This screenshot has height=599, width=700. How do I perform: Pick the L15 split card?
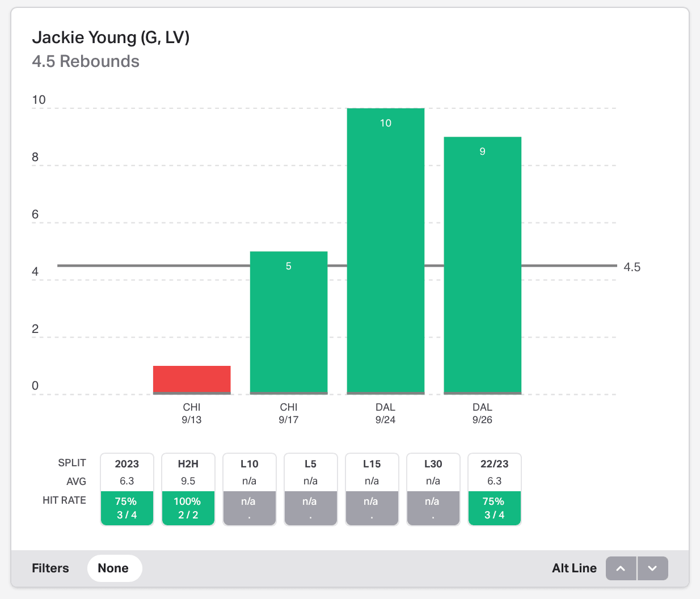pyautogui.click(x=372, y=472)
